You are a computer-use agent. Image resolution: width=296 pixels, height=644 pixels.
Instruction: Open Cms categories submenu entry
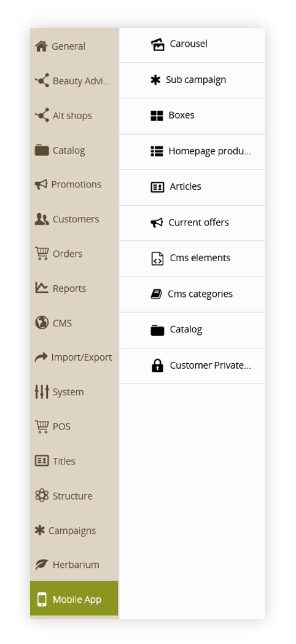tap(192, 294)
